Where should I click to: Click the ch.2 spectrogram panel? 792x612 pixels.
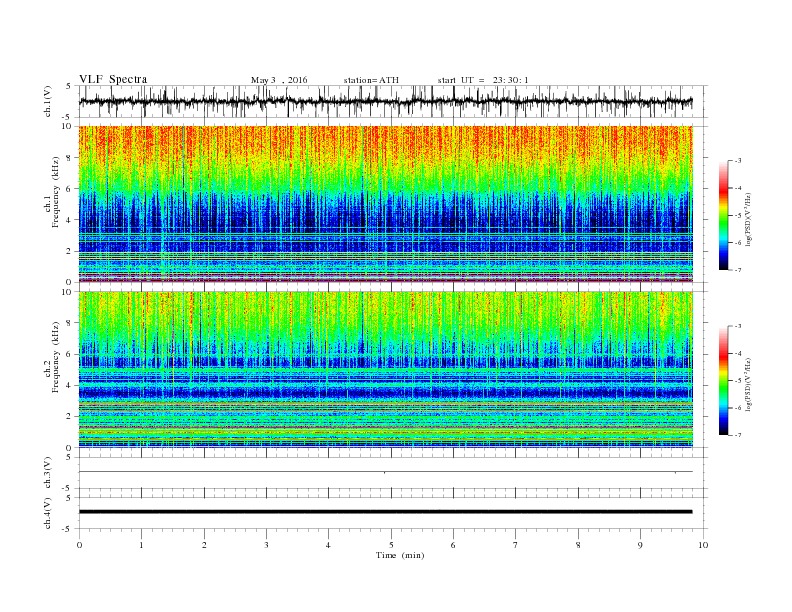click(385, 370)
